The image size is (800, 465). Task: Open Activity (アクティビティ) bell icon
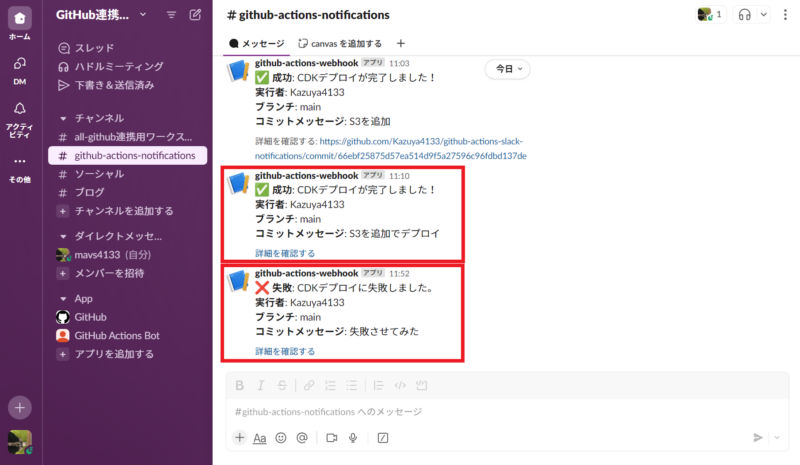pos(19,109)
